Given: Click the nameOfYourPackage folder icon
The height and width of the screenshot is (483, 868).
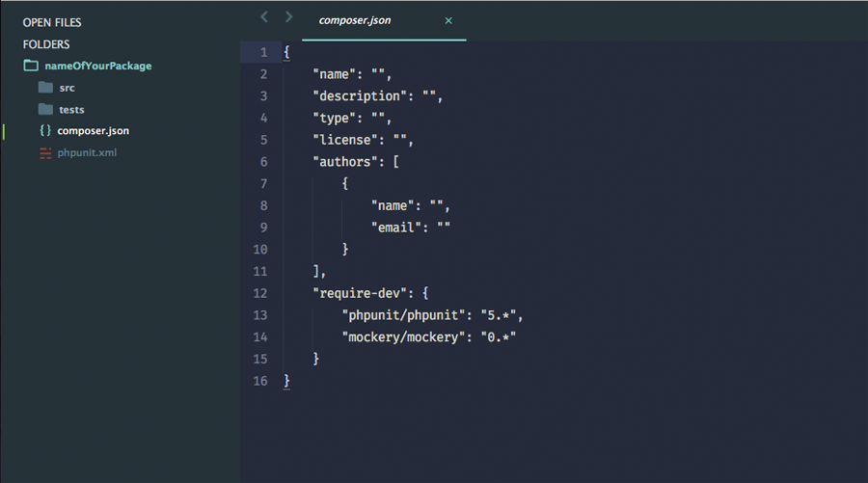Looking at the screenshot, I should [x=31, y=66].
